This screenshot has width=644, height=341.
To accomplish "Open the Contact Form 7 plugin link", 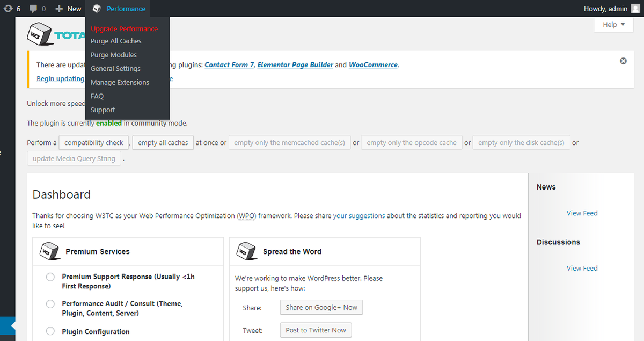I will 230,65.
